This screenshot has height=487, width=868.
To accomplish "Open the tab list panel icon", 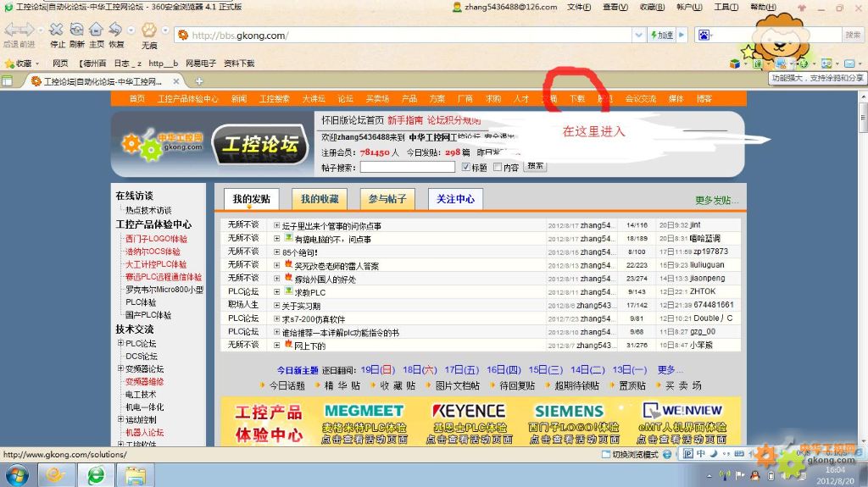I will click(7, 81).
